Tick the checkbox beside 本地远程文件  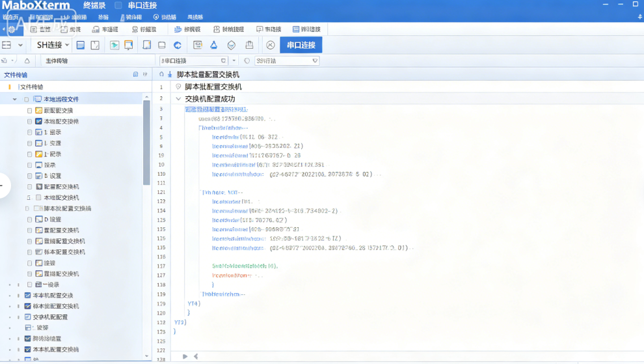[27, 100]
